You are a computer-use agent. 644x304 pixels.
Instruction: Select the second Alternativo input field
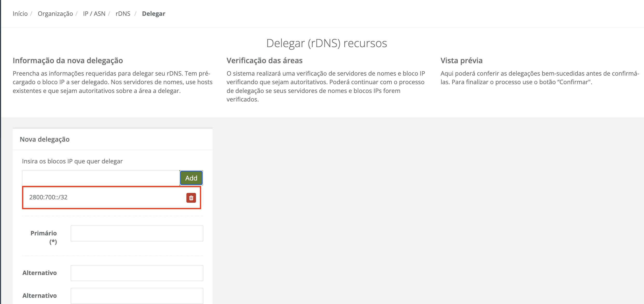pyautogui.click(x=137, y=296)
